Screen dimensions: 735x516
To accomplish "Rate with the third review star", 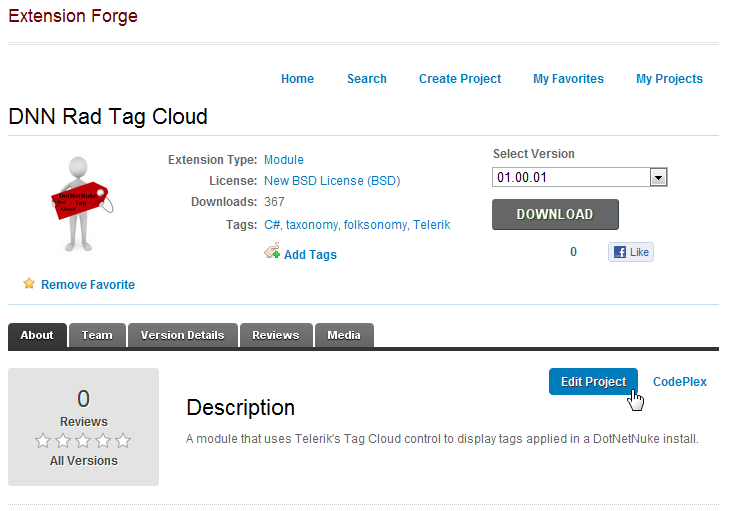I will [x=83, y=441].
